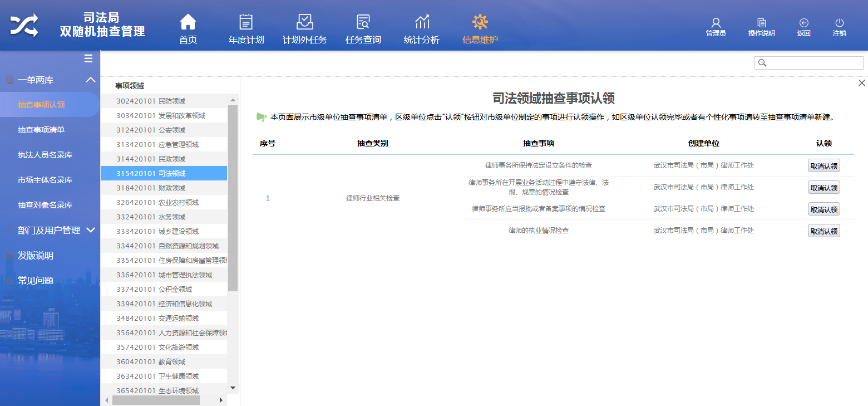Open 年度计划 annual plan icon
The image size is (868, 406).
click(x=246, y=22)
